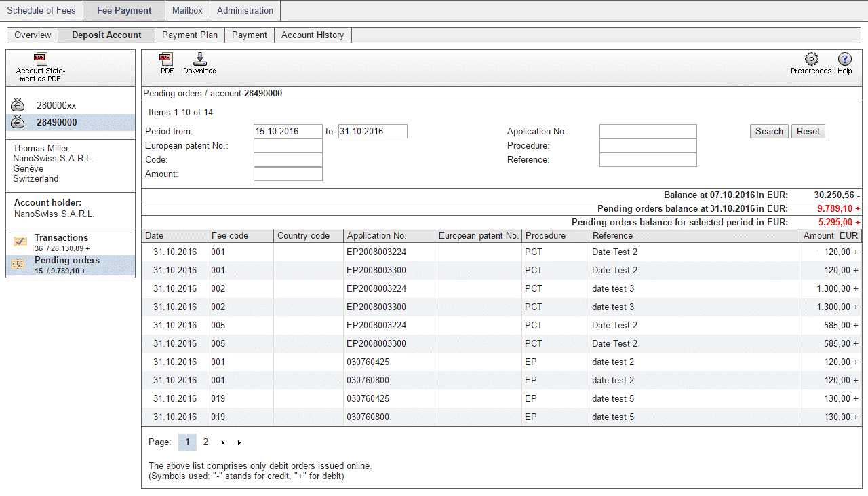Sort by the Fee code column header
Viewport: 868px width, 496px height.
[x=241, y=236]
